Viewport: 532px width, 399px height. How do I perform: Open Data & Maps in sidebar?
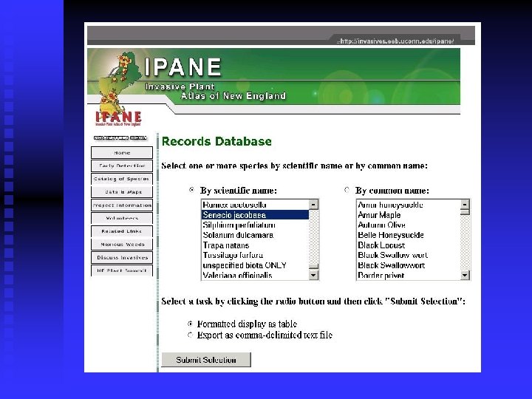122,192
